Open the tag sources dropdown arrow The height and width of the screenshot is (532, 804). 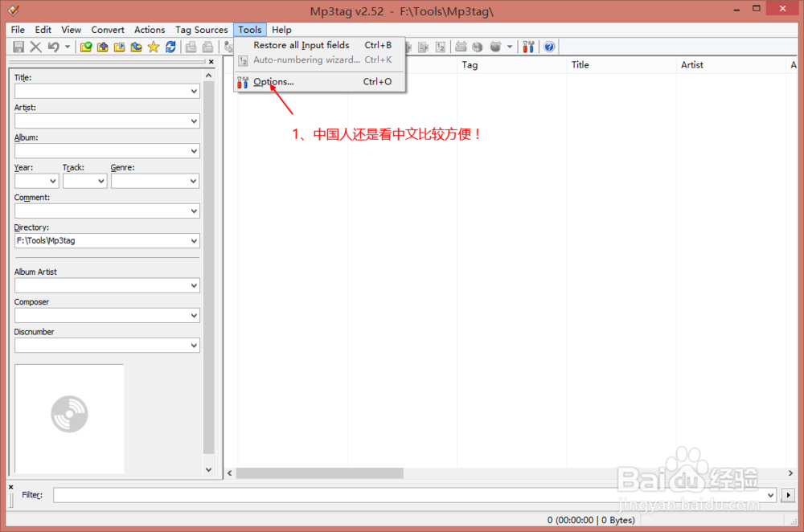tap(510, 47)
